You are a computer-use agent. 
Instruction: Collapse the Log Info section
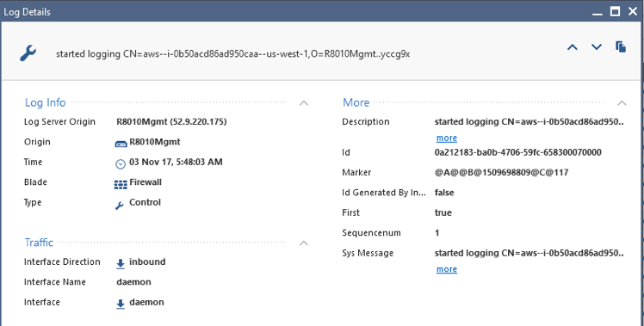pyautogui.click(x=304, y=103)
